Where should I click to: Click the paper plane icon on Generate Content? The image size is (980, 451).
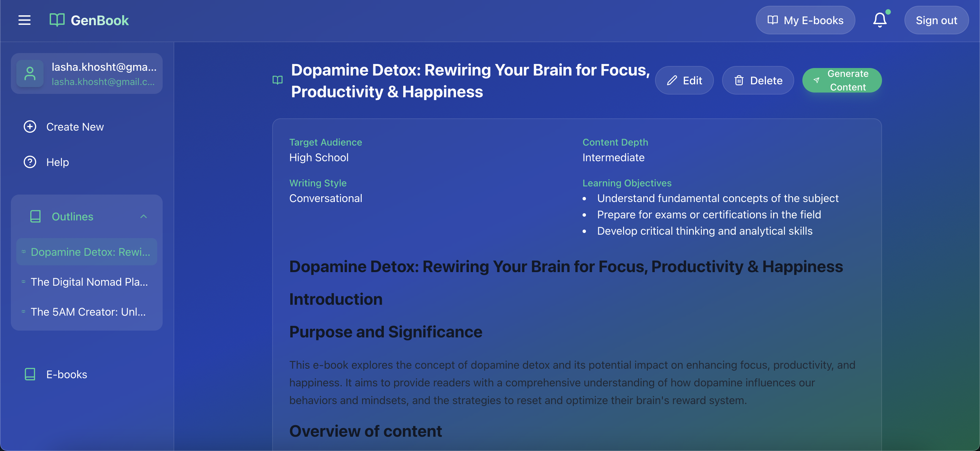coord(816,80)
